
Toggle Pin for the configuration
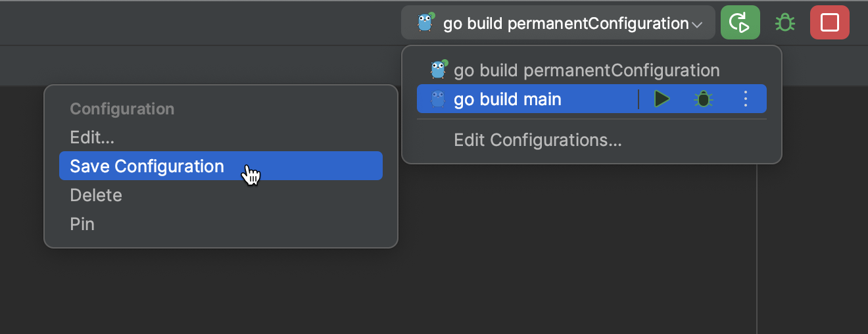[x=82, y=224]
